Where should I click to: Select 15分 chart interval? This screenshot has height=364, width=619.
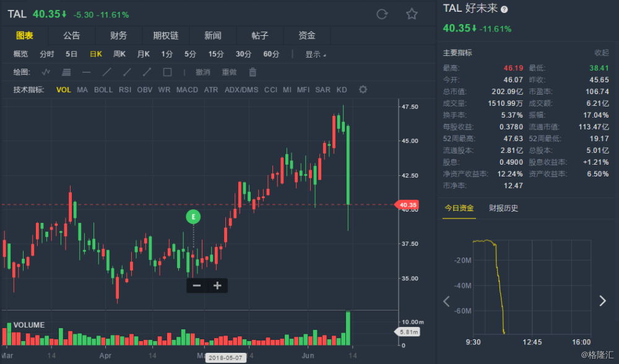(216, 54)
